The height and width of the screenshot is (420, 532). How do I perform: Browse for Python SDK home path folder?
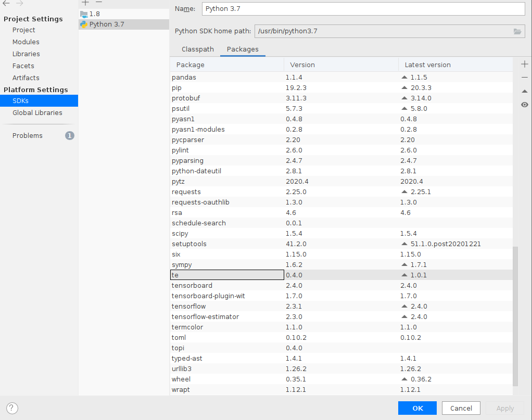pos(517,31)
